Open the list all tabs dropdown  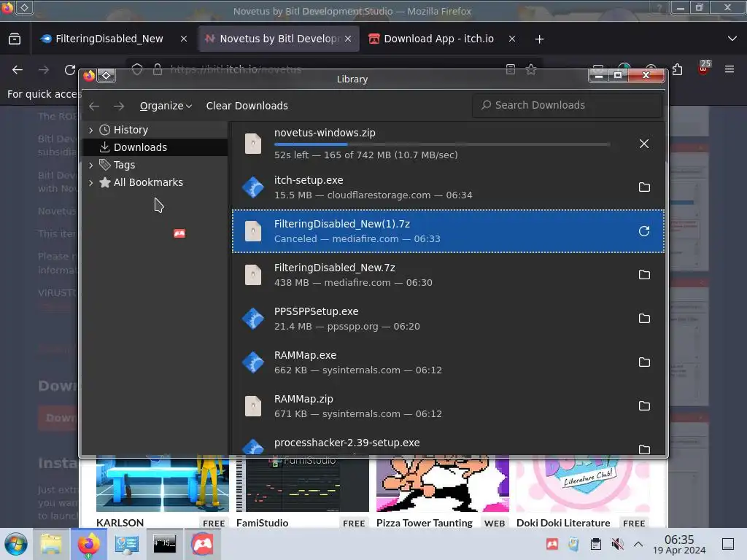732,39
